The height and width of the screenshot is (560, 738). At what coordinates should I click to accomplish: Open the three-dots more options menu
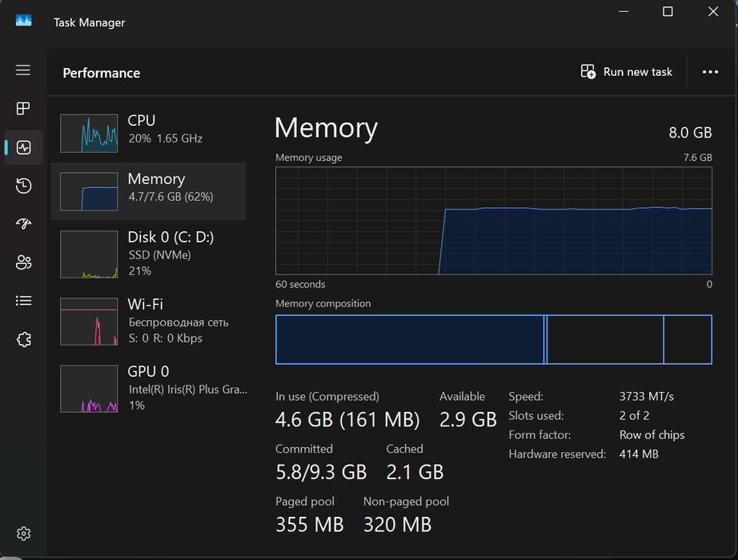(x=710, y=72)
